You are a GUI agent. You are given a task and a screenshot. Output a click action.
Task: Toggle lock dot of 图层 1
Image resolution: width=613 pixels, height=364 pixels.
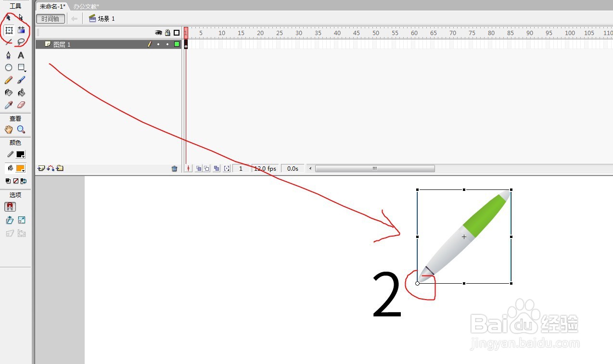click(167, 44)
